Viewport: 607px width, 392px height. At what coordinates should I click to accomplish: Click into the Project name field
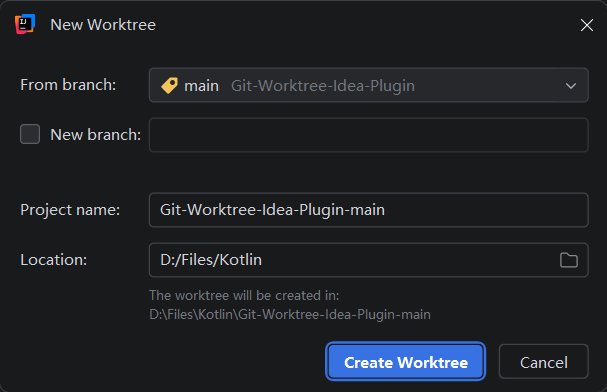369,210
